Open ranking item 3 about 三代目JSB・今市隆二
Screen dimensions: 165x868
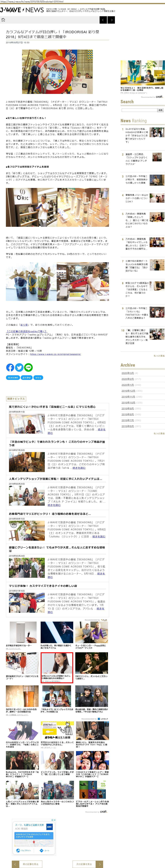click(x=137, y=179)
